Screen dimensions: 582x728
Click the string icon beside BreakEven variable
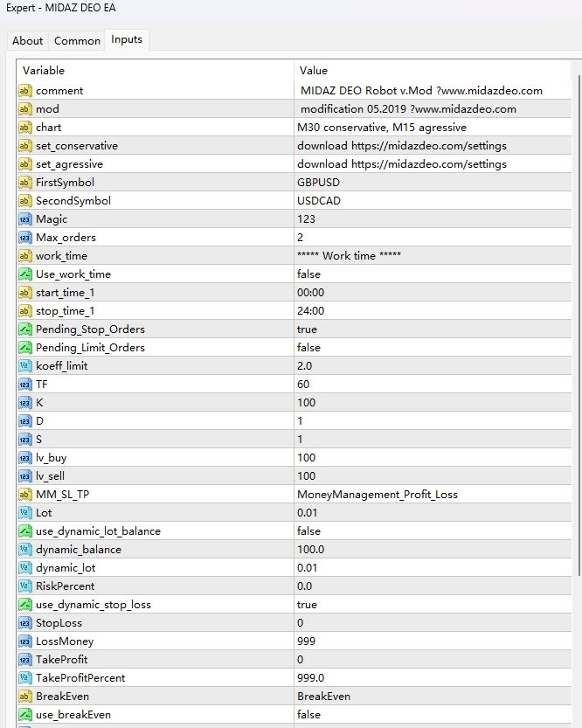(x=25, y=697)
